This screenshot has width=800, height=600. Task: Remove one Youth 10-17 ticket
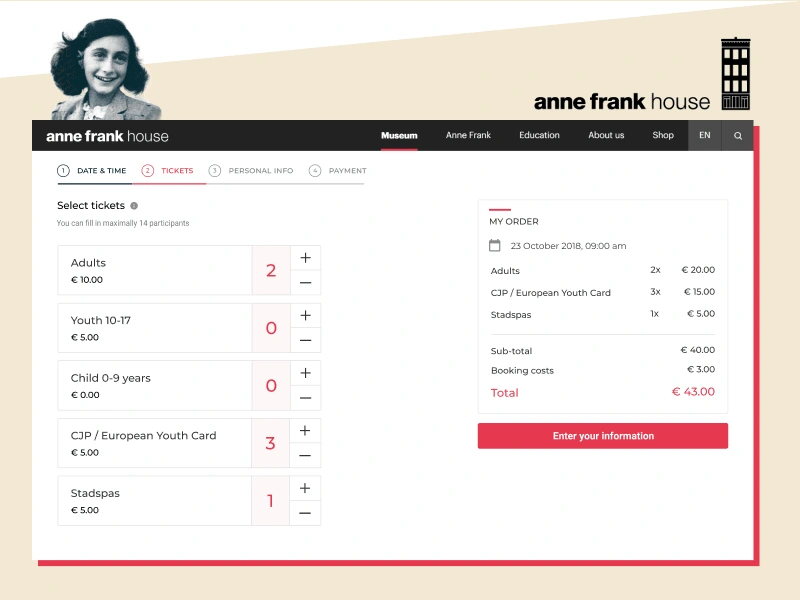pyautogui.click(x=306, y=340)
